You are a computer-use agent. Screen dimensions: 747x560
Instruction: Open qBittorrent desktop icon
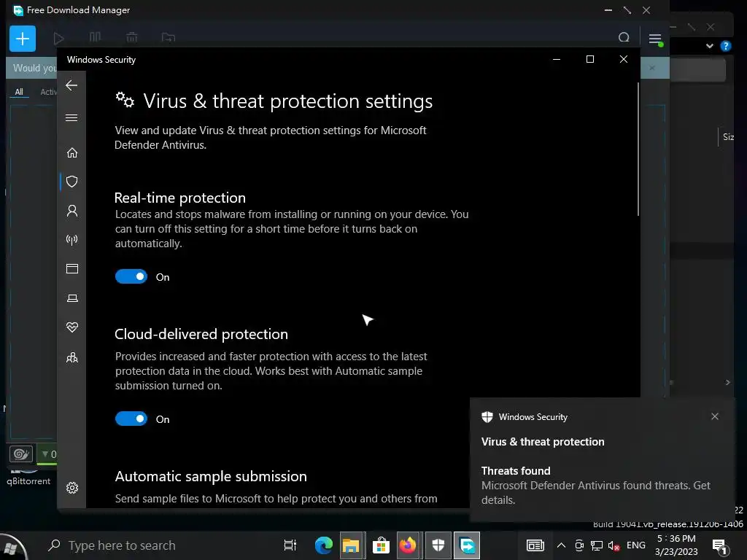point(28,477)
